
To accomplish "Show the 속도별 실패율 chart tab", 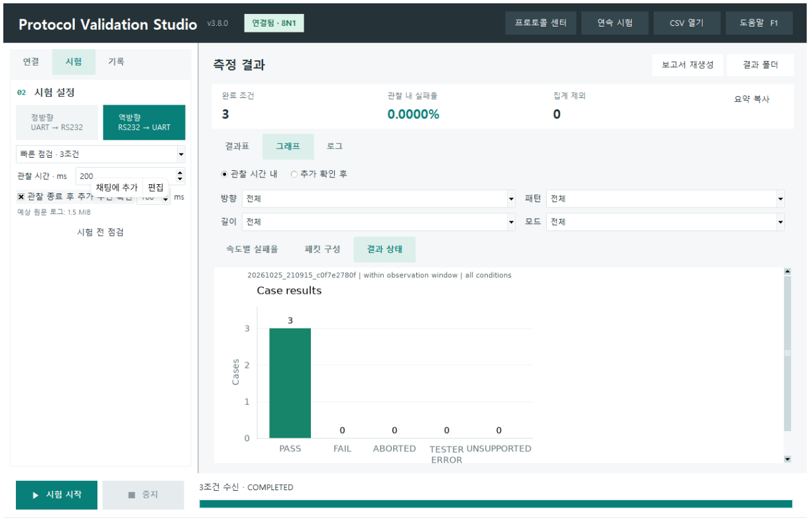I will pos(252,250).
